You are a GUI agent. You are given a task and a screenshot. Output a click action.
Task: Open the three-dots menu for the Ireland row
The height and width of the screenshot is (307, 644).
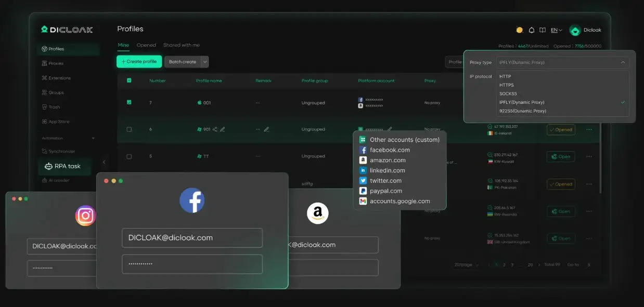point(589,129)
